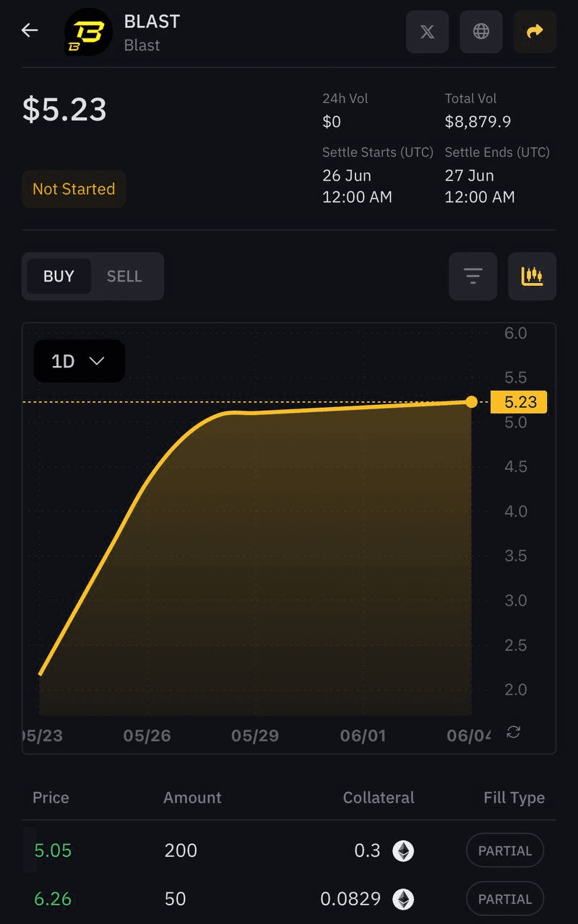The image size is (578, 924).
Task: Toggle the candlestick chart icon
Action: (532, 276)
